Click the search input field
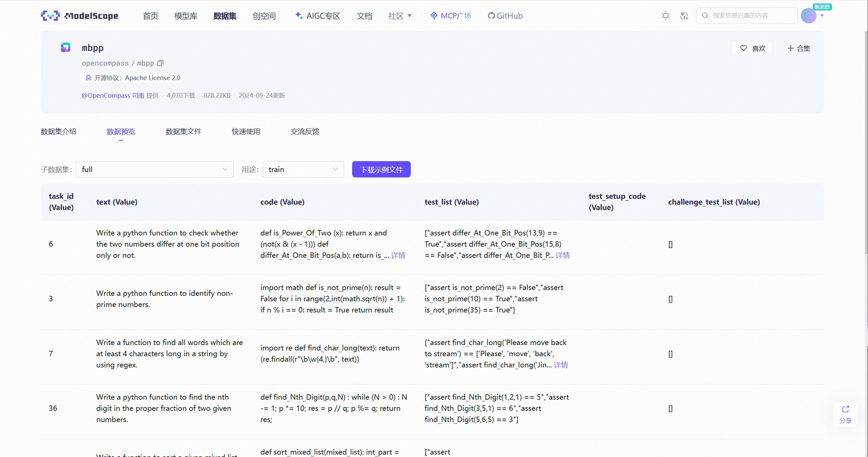868x457 pixels. [x=747, y=15]
